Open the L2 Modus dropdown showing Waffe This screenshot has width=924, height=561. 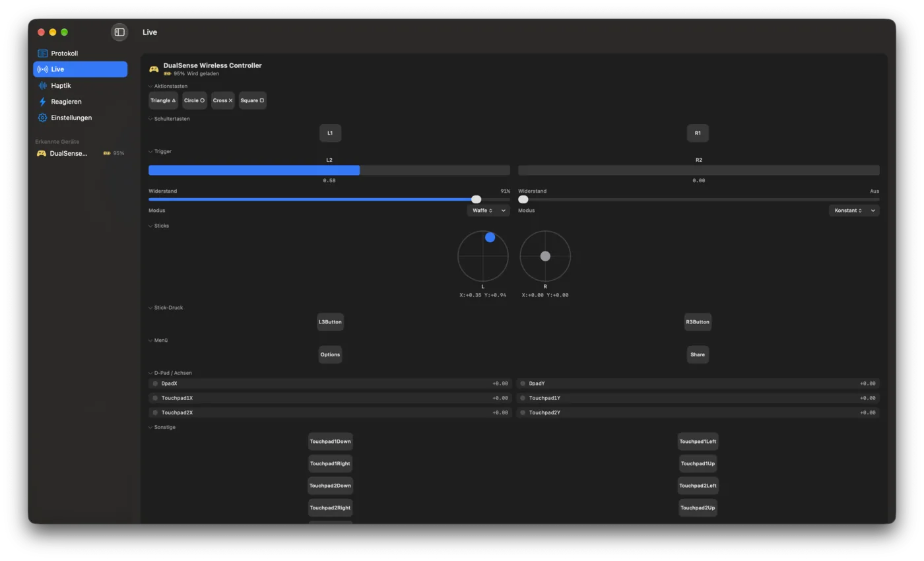488,211
